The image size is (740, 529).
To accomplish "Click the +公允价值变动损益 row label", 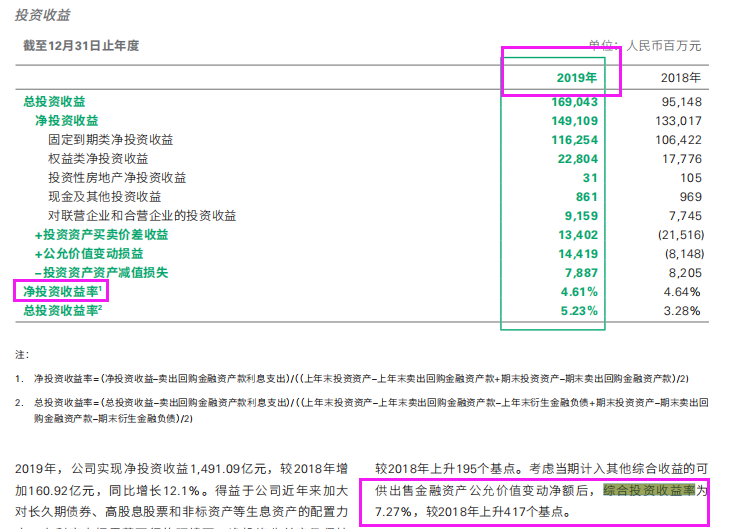I will pos(88,253).
